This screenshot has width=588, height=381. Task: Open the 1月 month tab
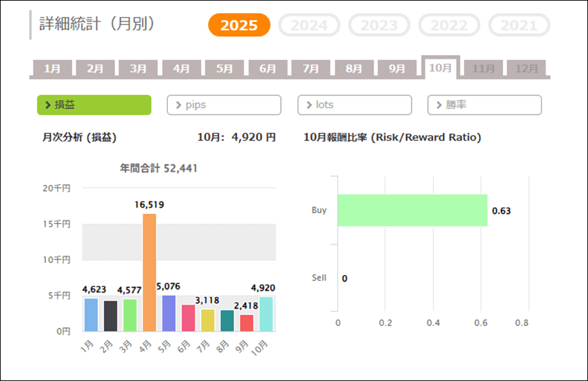52,69
